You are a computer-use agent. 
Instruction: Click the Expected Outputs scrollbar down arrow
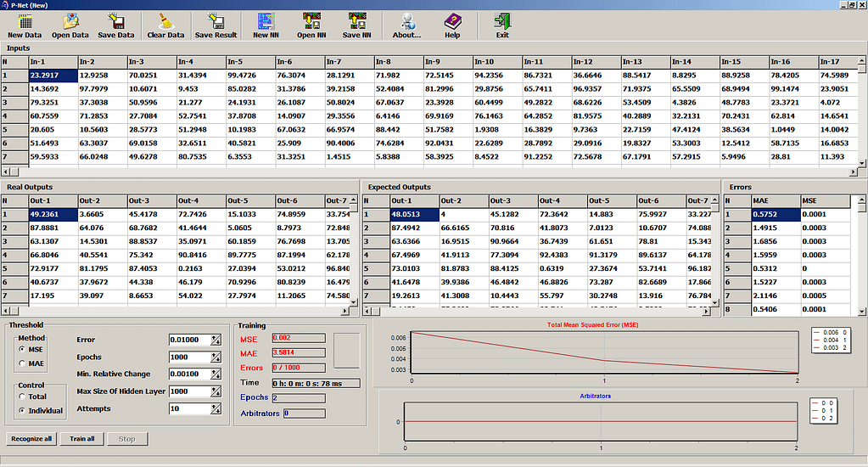(x=714, y=302)
